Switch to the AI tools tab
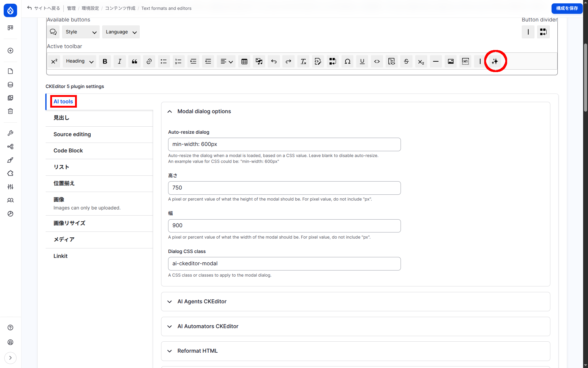The image size is (588, 368). click(x=63, y=101)
